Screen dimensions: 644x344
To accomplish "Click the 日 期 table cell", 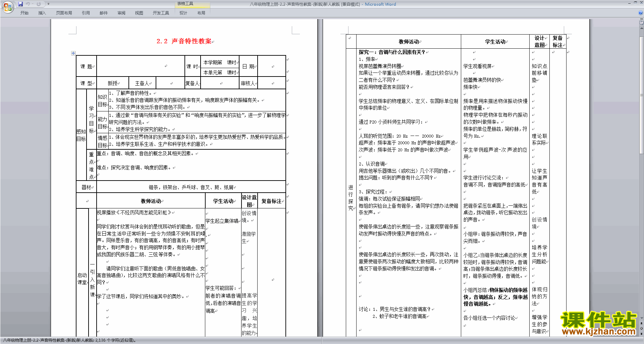I will pos(248,66).
